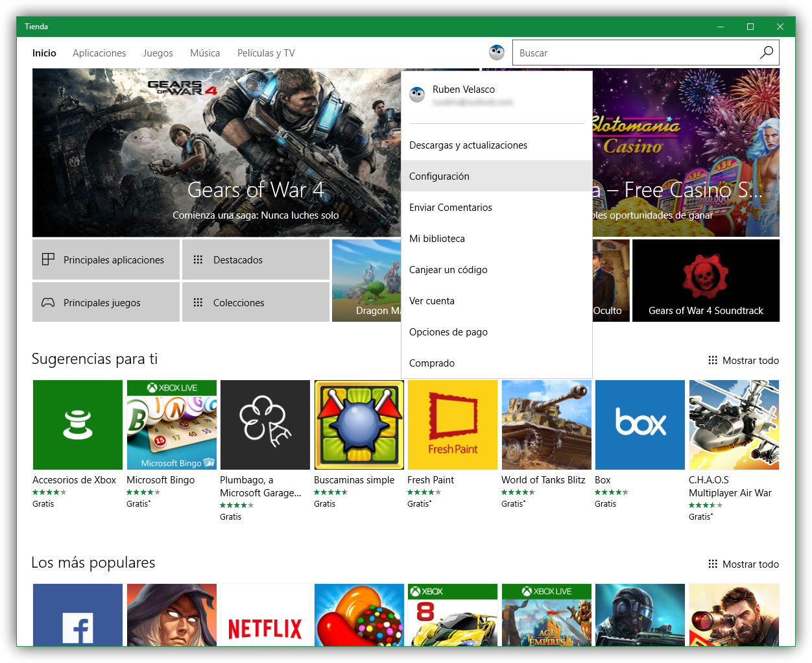Select Canjear un código menu entry
The width and height of the screenshot is (812, 663).
[497, 270]
